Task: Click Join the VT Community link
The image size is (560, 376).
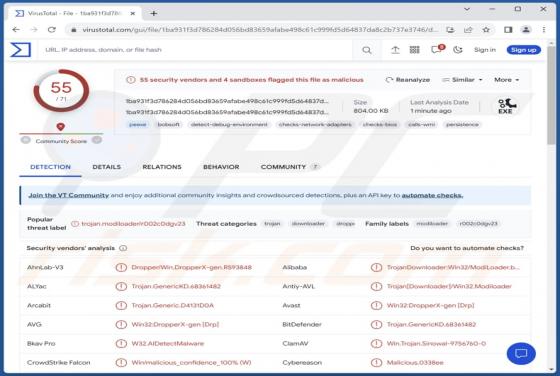Action: coord(69,195)
